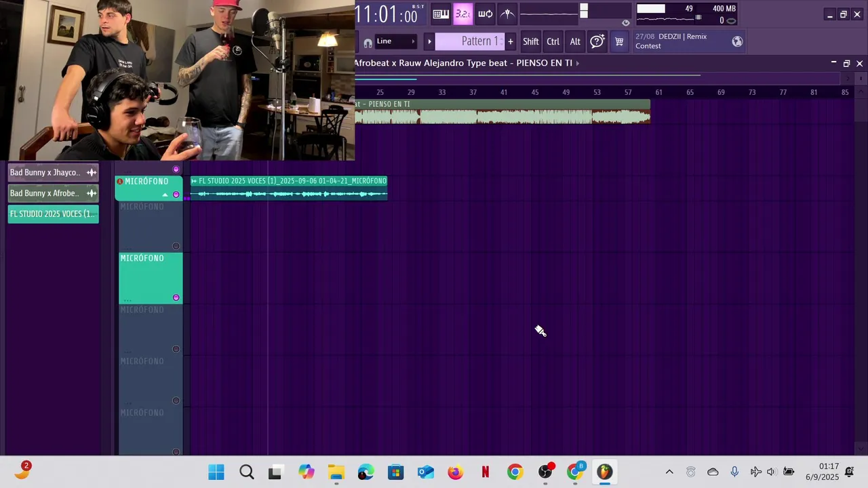Image resolution: width=868 pixels, height=488 pixels.
Task: Click bar 29 on the playlist timeline
Action: click(x=411, y=92)
